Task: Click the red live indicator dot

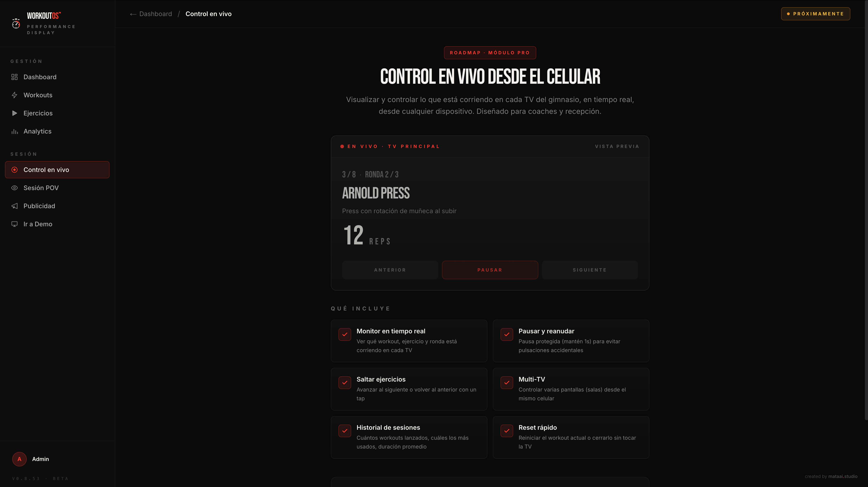Action: point(342,146)
